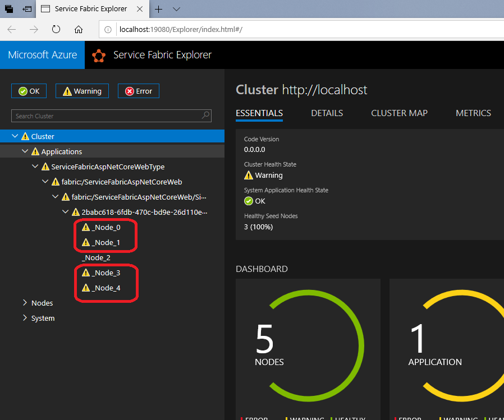This screenshot has width=504, height=420.
Task: Go to the browser home page icon
Action: tap(79, 30)
